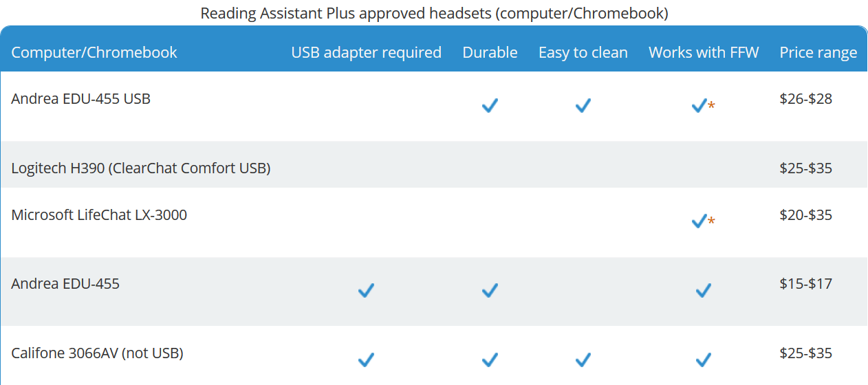Click the Durable checkmark for Califone 3066AV

coord(490,360)
